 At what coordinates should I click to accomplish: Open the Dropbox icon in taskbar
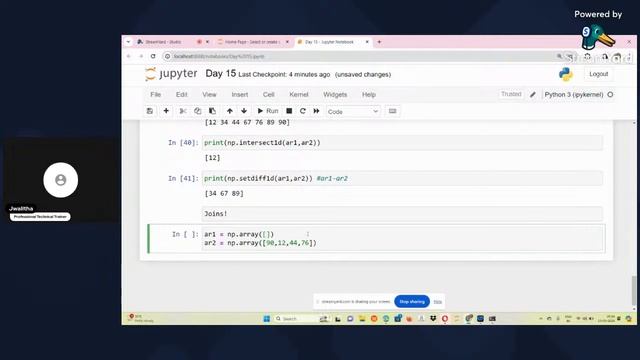(433, 319)
